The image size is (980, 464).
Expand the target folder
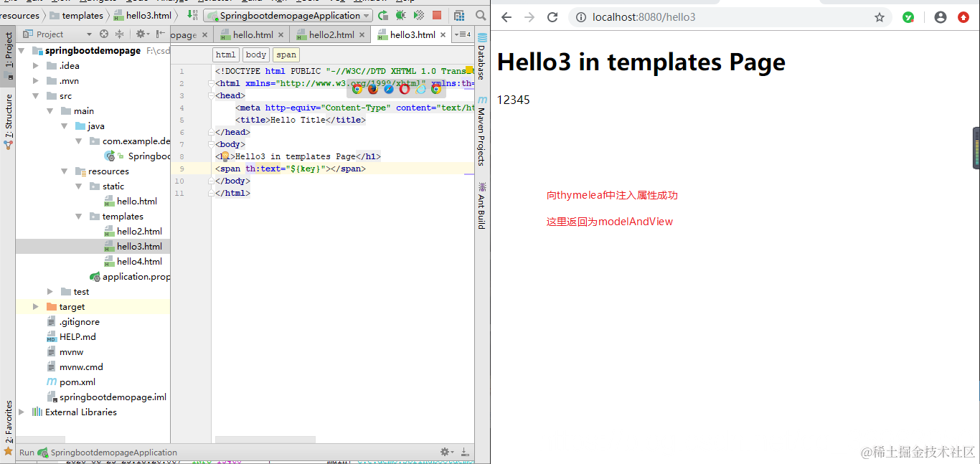36,307
